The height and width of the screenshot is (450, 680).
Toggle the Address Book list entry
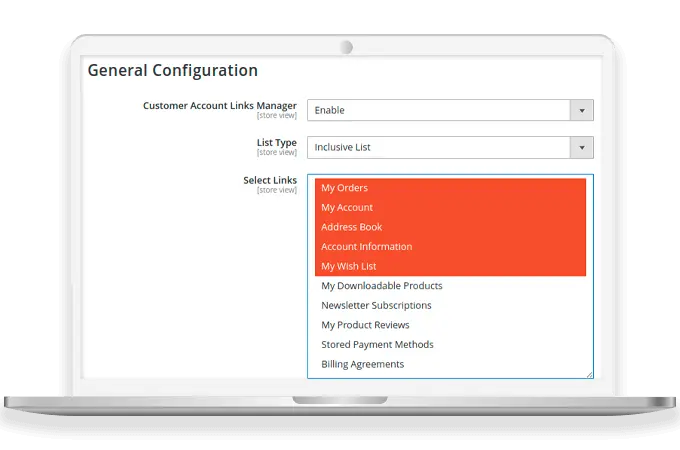tap(352, 227)
